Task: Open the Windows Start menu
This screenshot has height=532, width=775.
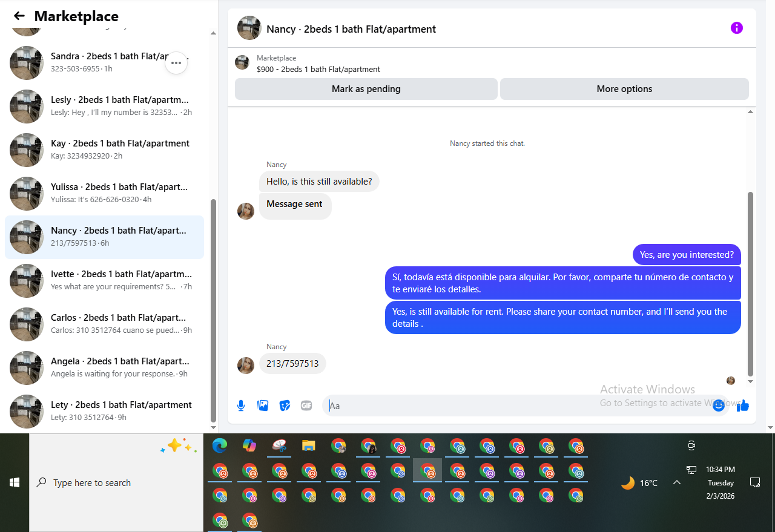Action: 15,482
